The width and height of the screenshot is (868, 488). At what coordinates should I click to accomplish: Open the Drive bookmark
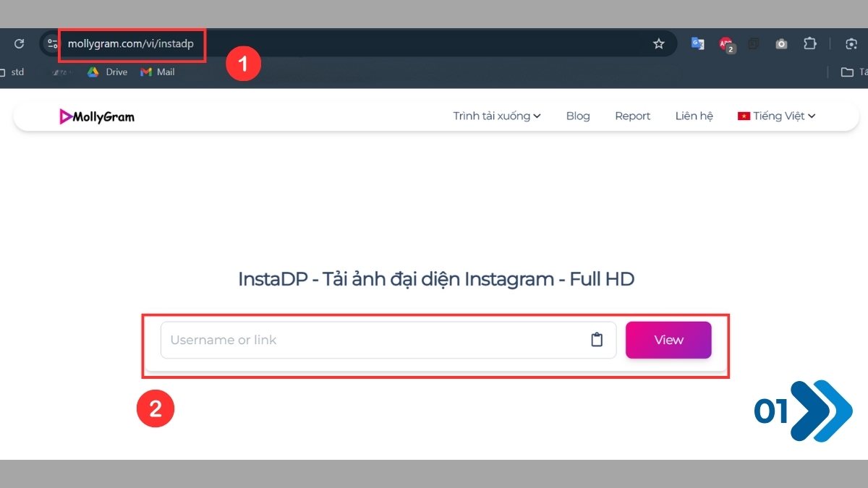point(107,72)
